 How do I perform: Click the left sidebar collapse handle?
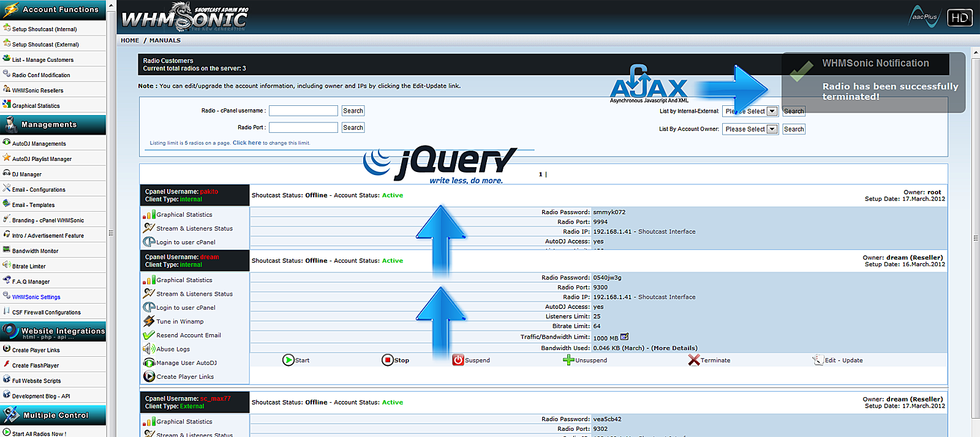point(111,233)
